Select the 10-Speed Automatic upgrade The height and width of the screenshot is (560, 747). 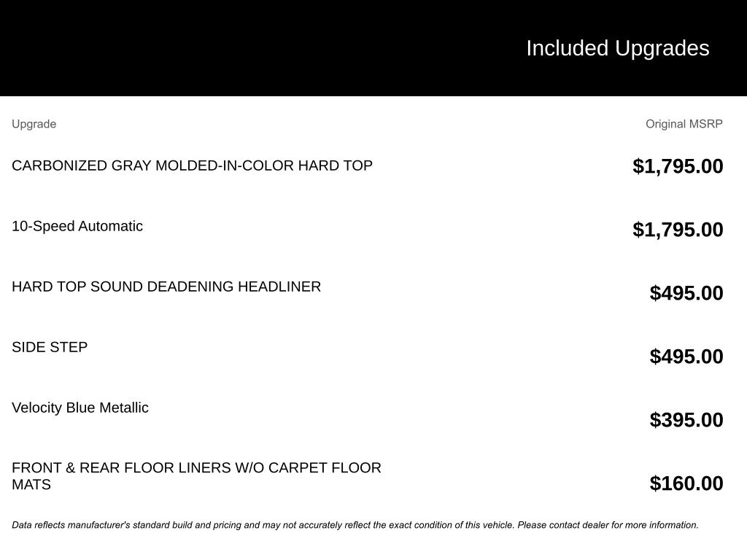point(77,226)
